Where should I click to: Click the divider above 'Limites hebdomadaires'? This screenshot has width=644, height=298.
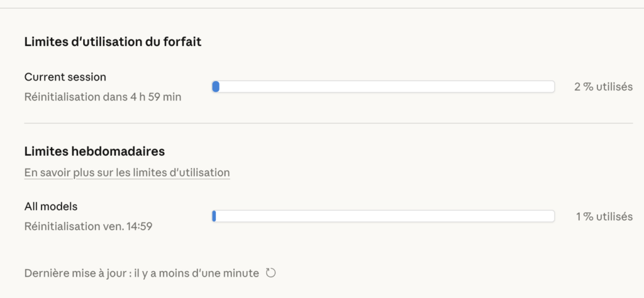click(x=328, y=124)
